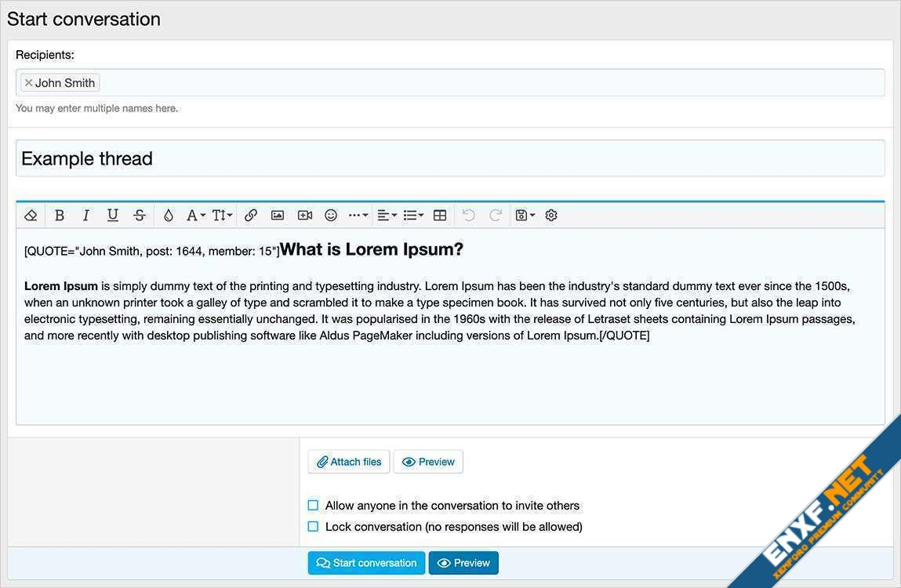This screenshot has width=901, height=588.
Task: Toggle BB code mode with gear icon
Action: point(551,215)
